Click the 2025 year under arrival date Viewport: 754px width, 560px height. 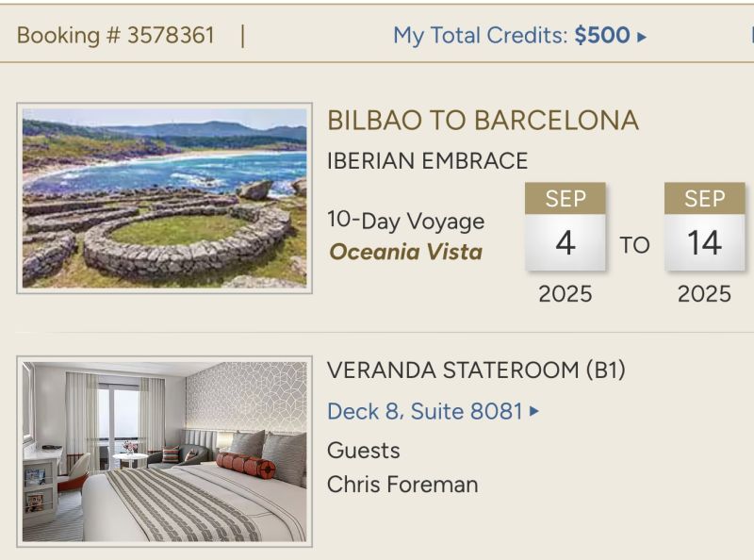pyautogui.click(x=704, y=294)
